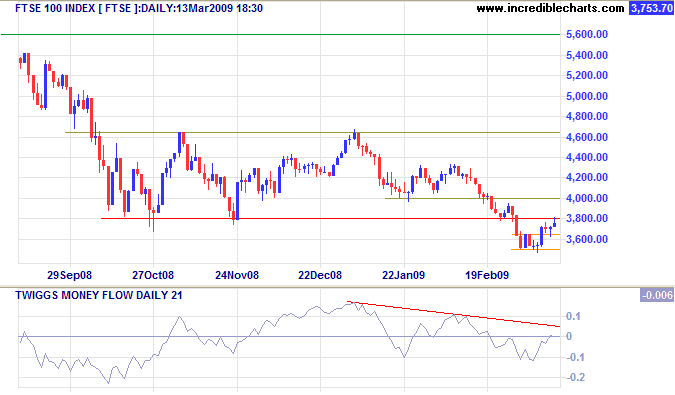The width and height of the screenshot is (675, 395).
Task: Select the olive 4,650 resistance line
Action: click(x=312, y=133)
